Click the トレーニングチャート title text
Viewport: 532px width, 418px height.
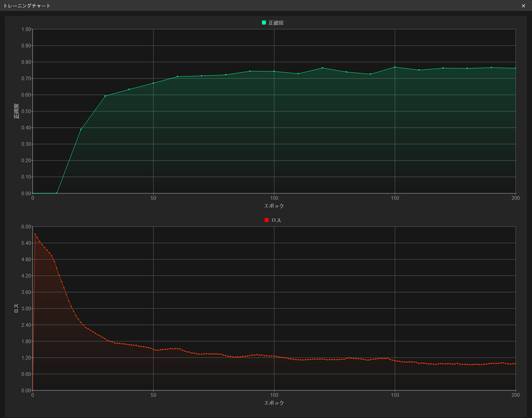tap(27, 6)
